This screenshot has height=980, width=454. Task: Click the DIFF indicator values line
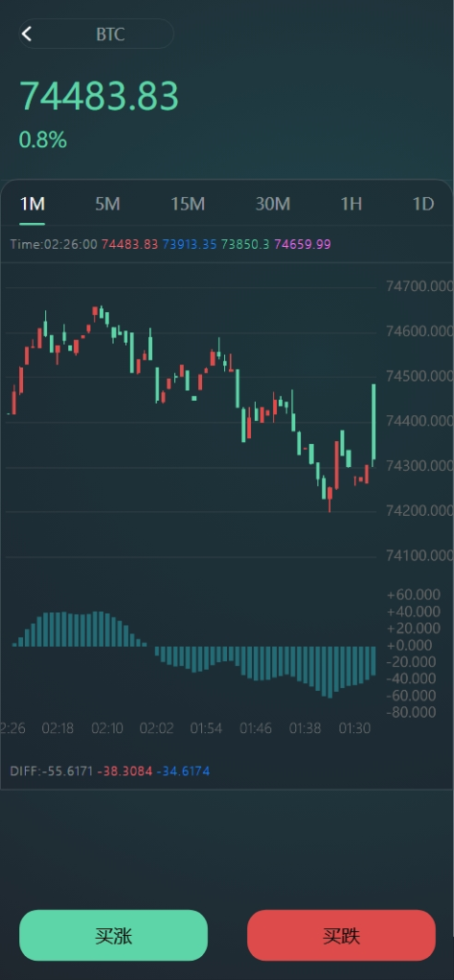coord(110,771)
